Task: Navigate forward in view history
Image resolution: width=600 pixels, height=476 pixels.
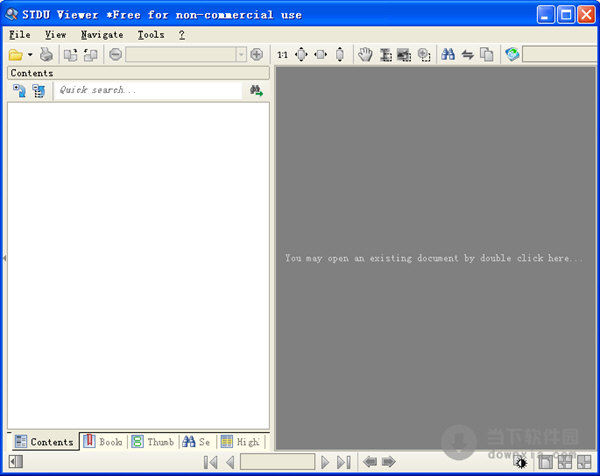Action: tap(389, 462)
